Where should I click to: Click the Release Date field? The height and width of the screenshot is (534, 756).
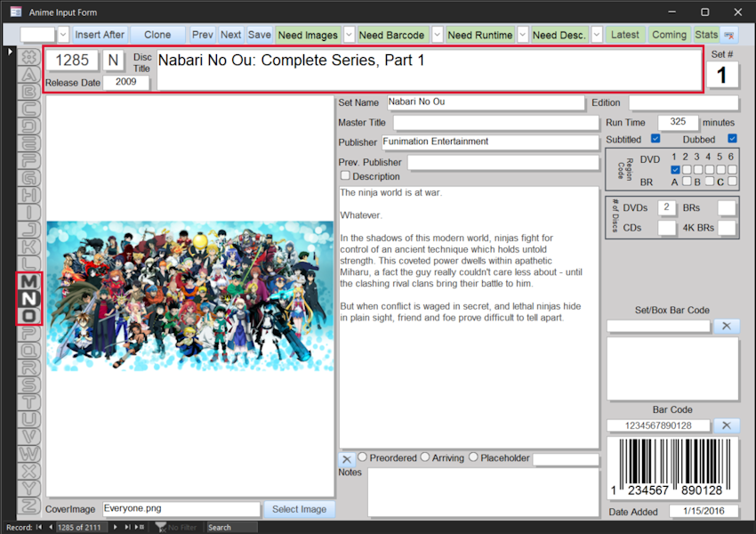[x=125, y=82]
